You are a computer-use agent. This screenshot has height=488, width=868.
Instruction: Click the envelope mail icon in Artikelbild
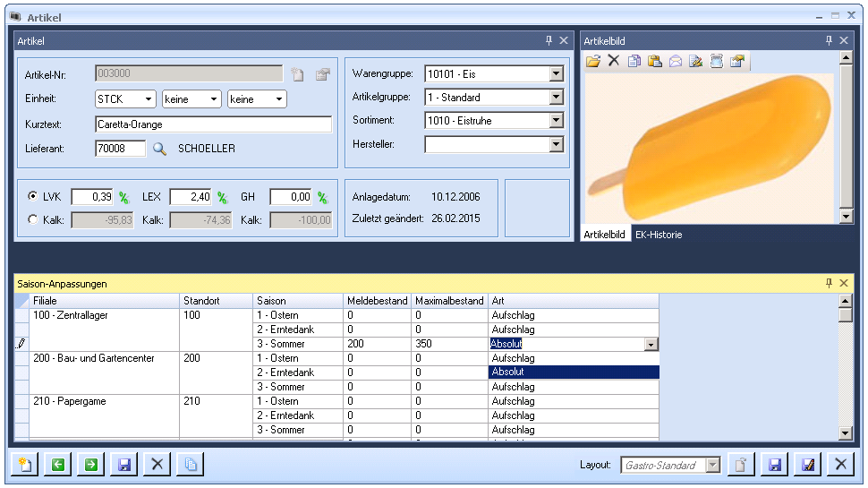[x=676, y=61]
